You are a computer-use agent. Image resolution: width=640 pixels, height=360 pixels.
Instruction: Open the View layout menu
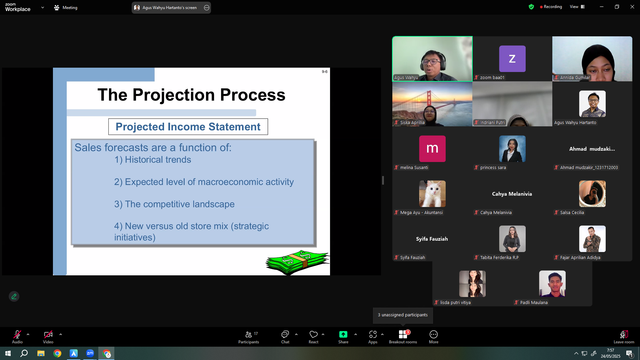pos(577,7)
